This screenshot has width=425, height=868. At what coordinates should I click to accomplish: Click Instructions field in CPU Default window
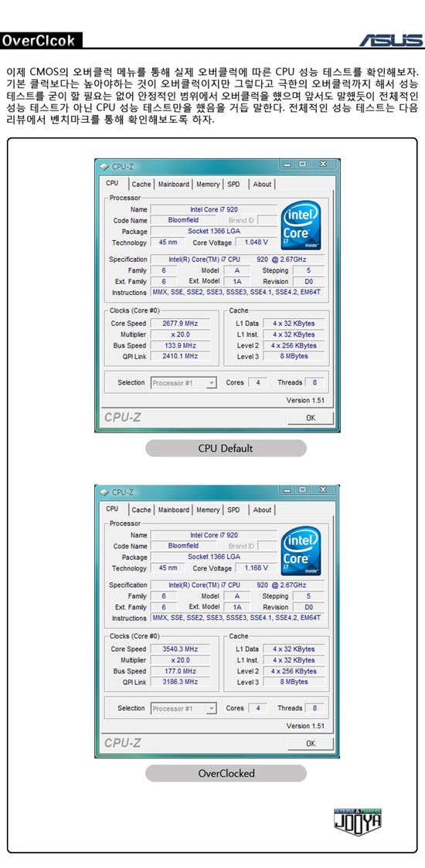(237, 292)
